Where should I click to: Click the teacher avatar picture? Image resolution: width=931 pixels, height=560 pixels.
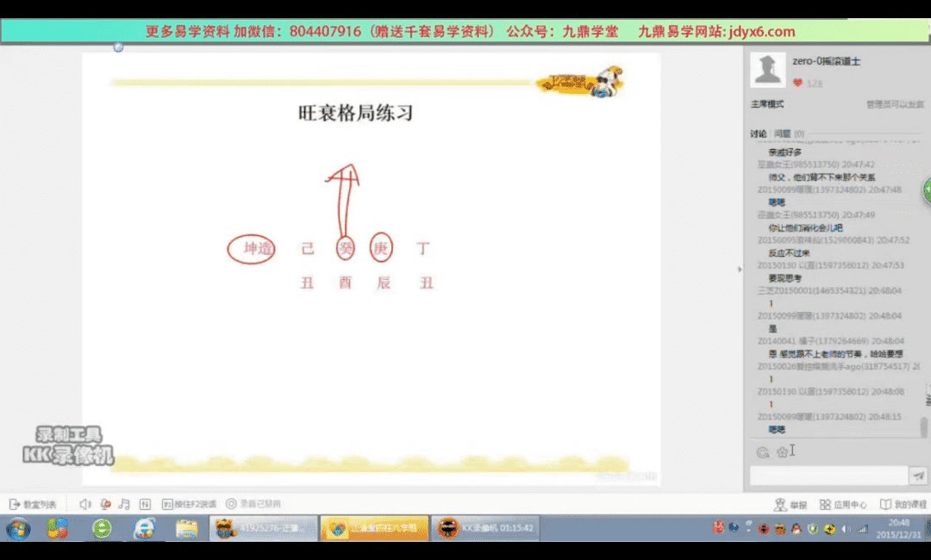(x=767, y=69)
